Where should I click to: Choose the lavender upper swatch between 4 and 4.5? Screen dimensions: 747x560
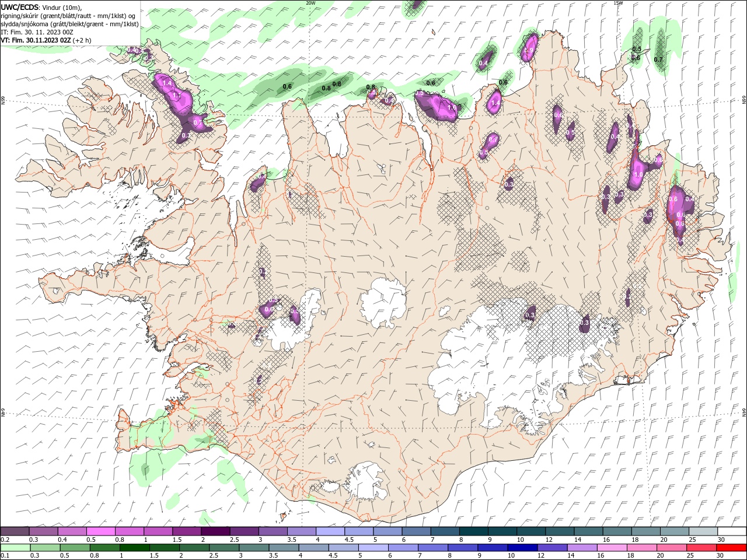[x=330, y=531]
